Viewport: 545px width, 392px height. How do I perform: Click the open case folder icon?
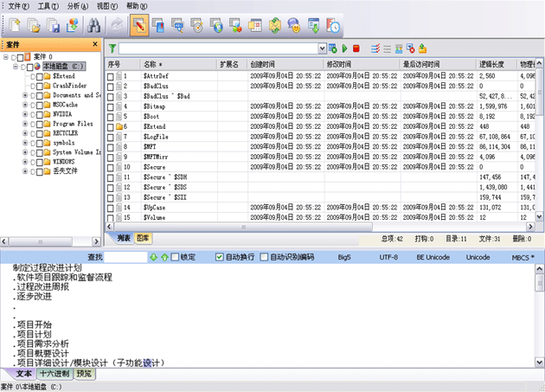pos(34,25)
